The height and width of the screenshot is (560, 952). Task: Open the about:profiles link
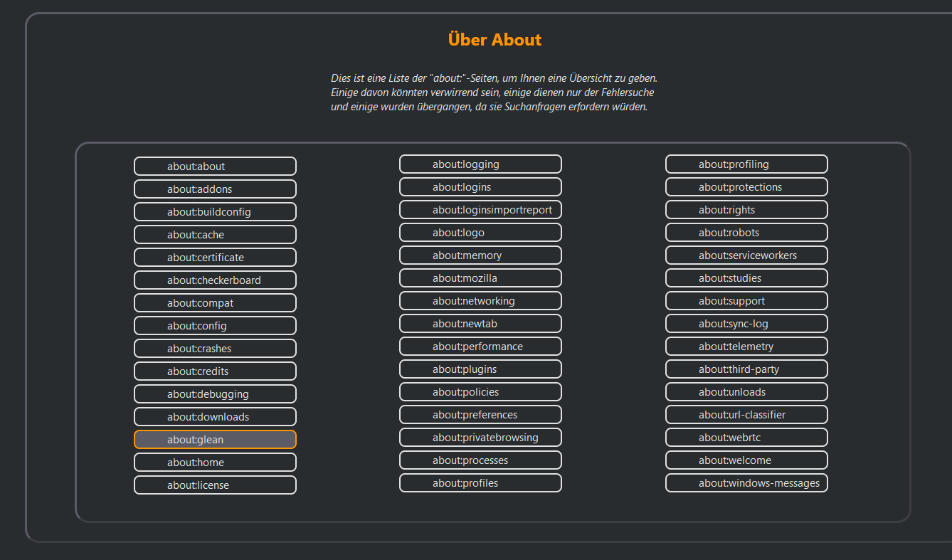point(480,483)
